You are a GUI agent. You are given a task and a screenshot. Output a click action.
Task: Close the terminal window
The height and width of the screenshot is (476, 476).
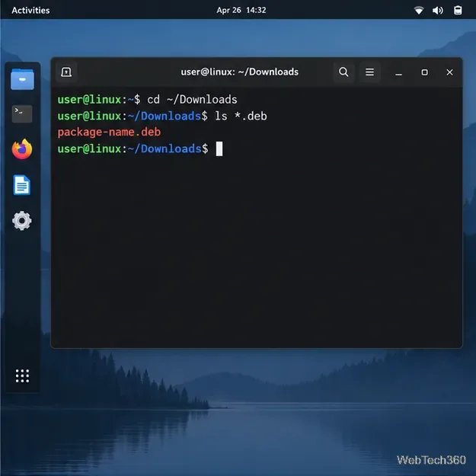tap(449, 72)
